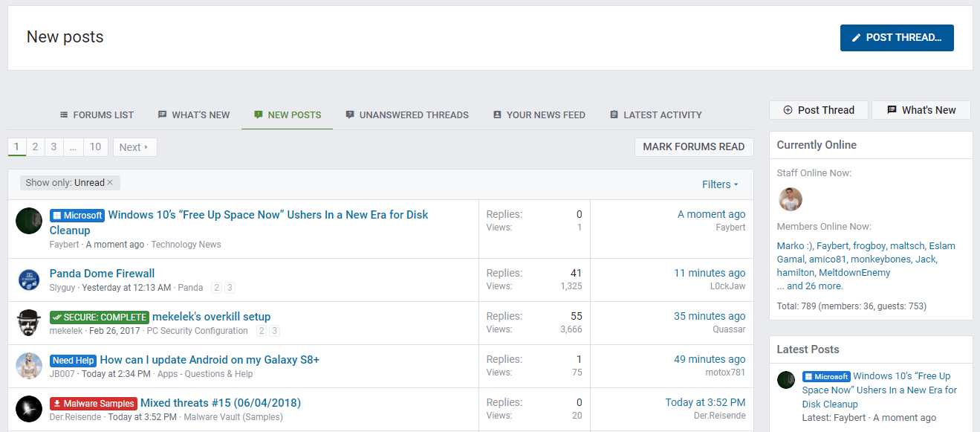Viewport: 980px width, 432px height.
Task: Open the Forums List tab
Action: pos(97,115)
